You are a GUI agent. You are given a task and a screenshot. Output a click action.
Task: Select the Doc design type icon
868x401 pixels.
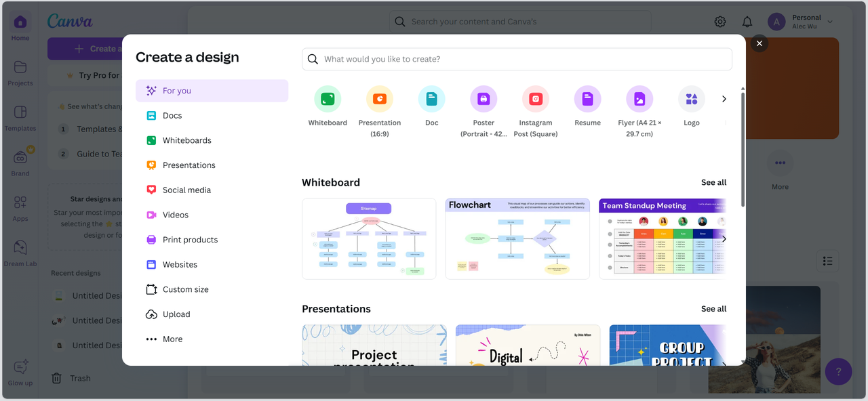pos(432,99)
